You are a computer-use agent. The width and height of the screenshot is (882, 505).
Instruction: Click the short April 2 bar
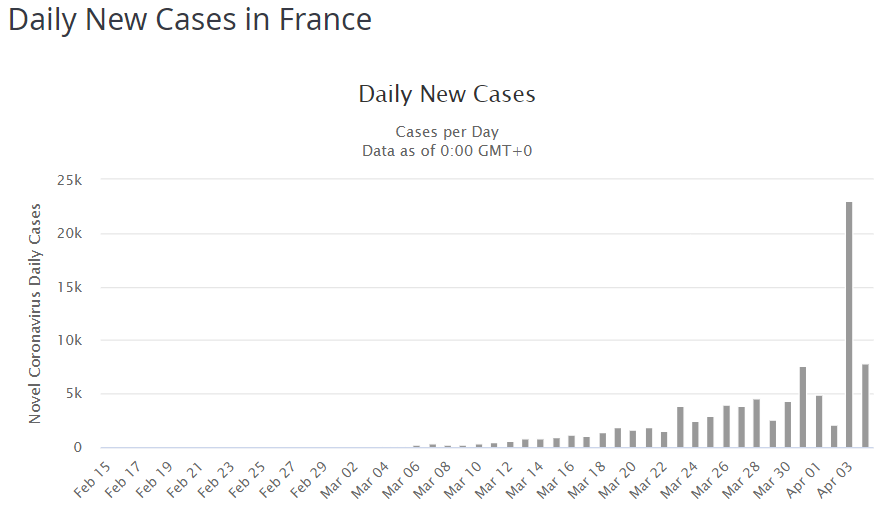[834, 437]
